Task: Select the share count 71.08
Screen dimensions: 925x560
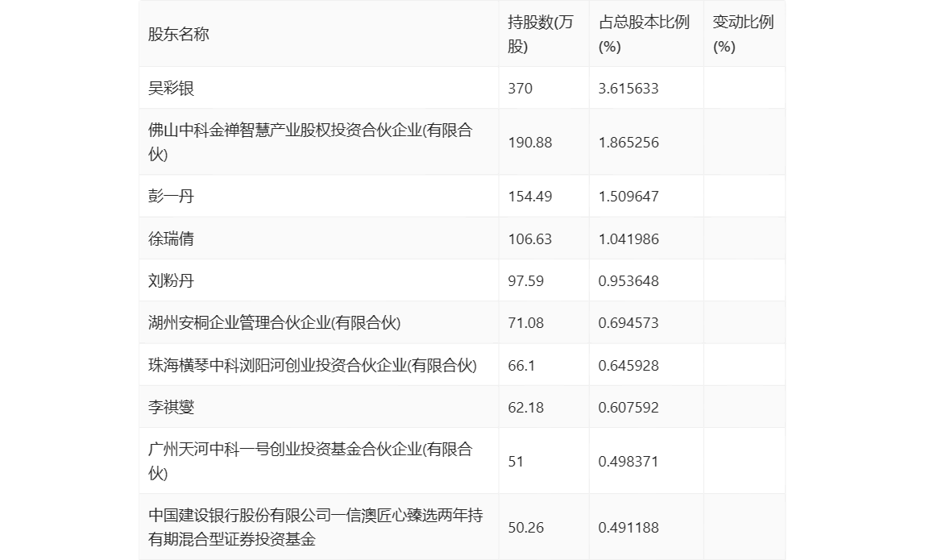Action: (525, 323)
